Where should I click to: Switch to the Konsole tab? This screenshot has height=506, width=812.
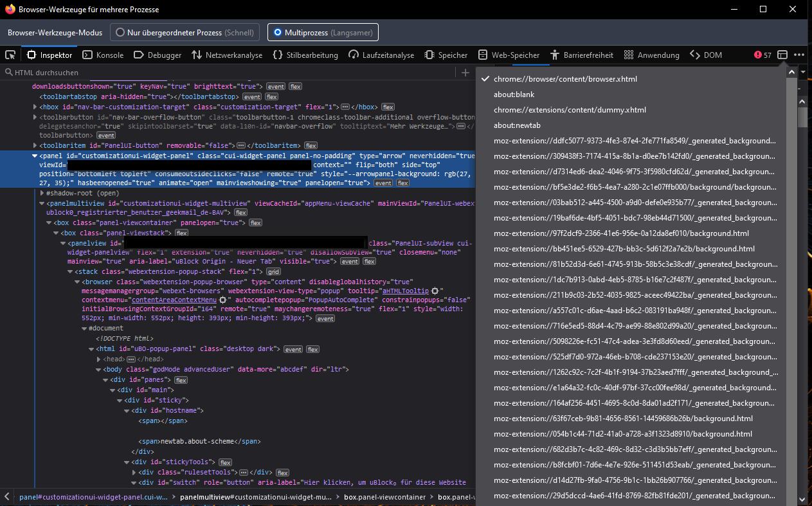click(103, 55)
